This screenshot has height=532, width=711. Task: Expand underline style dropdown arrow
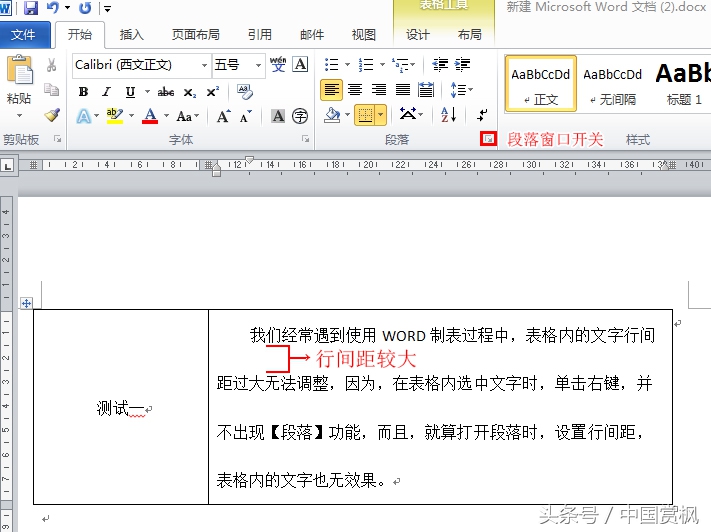[147, 92]
